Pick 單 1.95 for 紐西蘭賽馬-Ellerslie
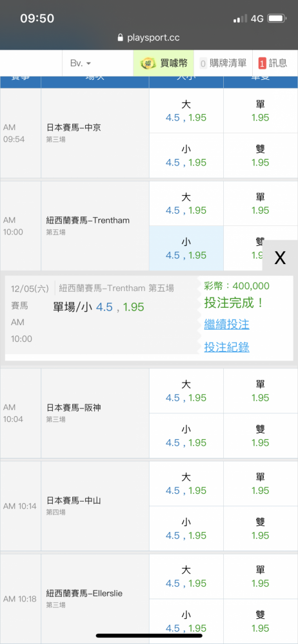 coord(261,576)
